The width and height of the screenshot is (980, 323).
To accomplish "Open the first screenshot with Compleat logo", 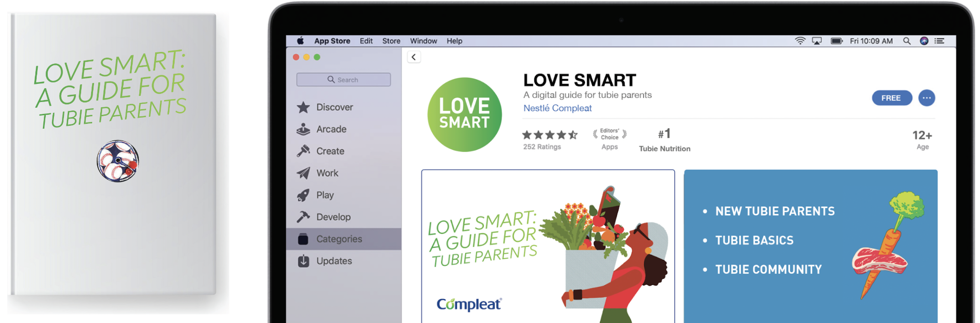I will pyautogui.click(x=548, y=246).
